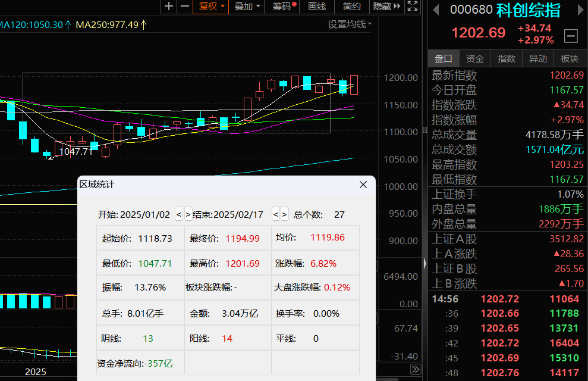This screenshot has height=381, width=588.
Task: Expand chart using the fullscreen icon
Action: click(x=413, y=7)
